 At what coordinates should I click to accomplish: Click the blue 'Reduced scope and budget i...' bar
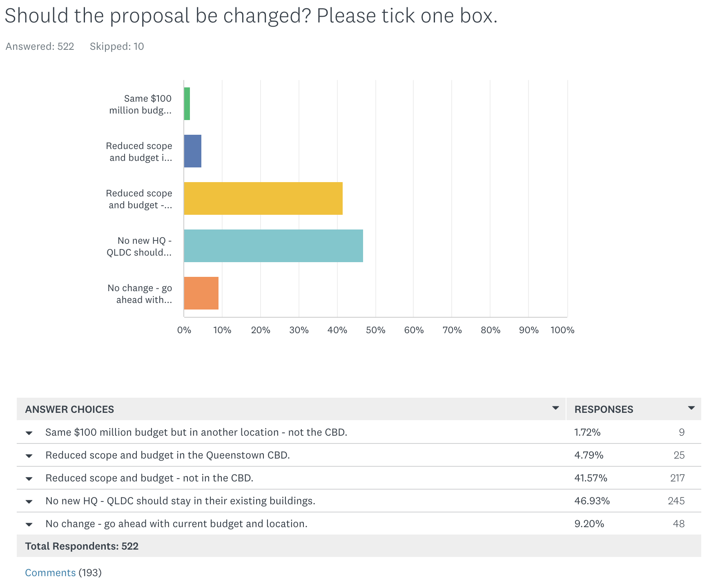[x=193, y=151]
